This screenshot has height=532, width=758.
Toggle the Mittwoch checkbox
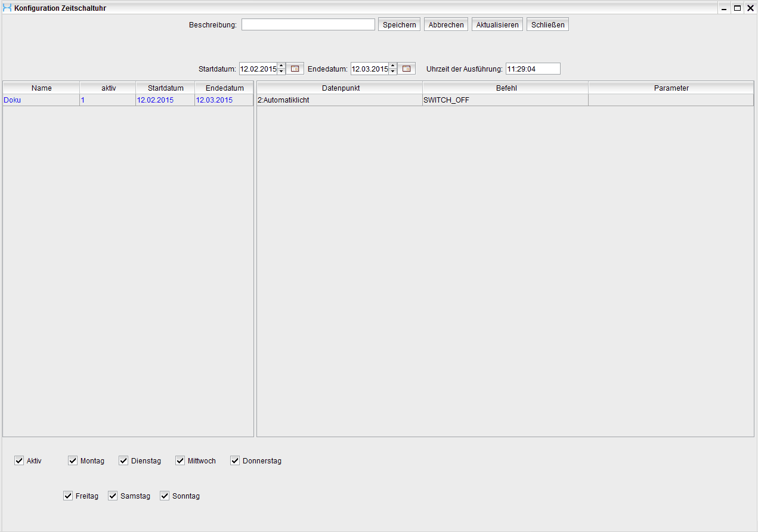pyautogui.click(x=180, y=461)
